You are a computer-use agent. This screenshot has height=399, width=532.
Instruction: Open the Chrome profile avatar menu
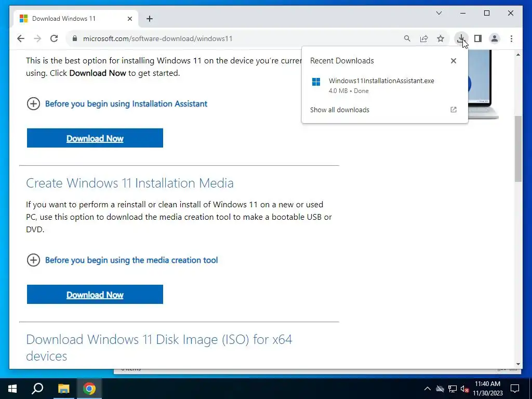click(x=495, y=38)
